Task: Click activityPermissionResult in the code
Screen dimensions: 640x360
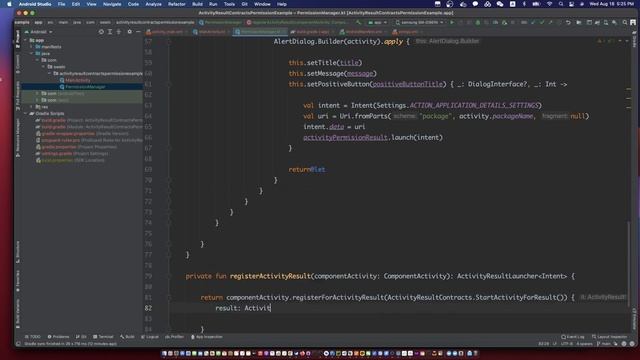Action: (x=345, y=138)
